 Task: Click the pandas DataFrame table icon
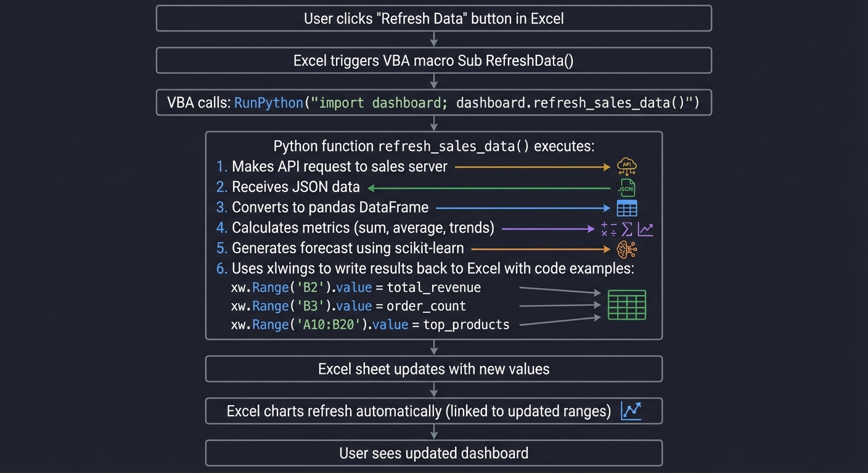[x=626, y=208]
